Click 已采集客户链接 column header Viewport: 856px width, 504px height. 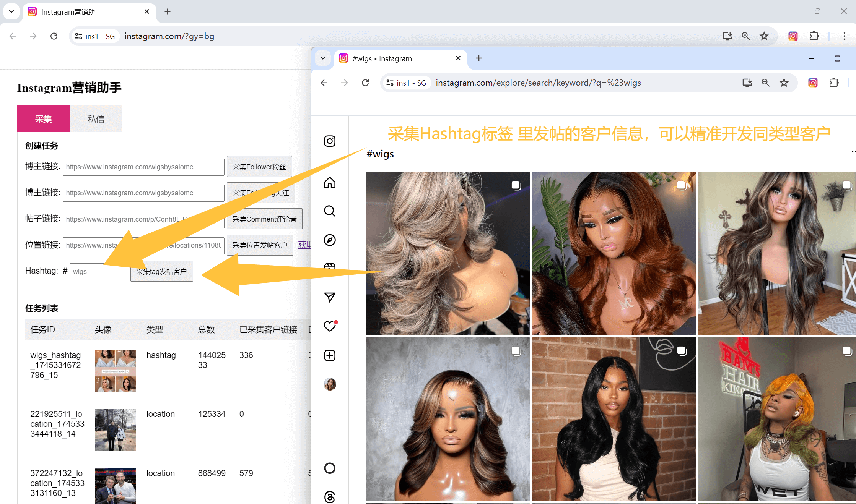(268, 329)
